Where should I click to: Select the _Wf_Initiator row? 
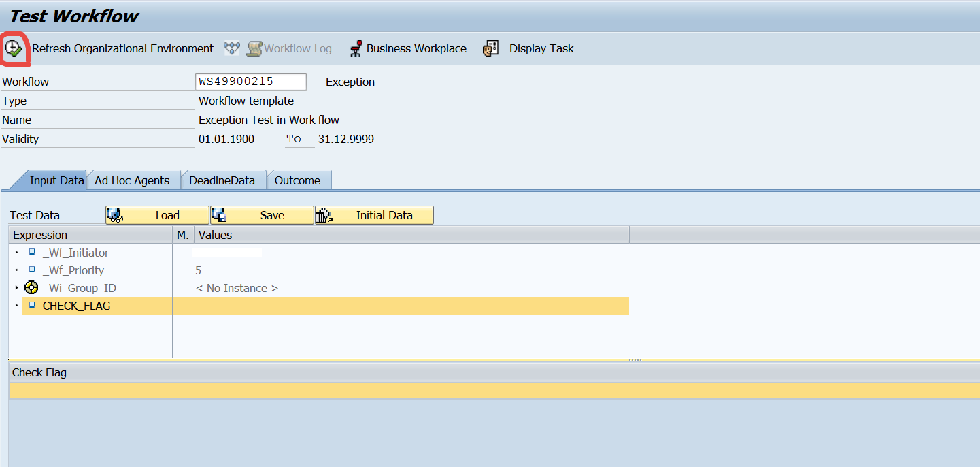click(x=318, y=253)
